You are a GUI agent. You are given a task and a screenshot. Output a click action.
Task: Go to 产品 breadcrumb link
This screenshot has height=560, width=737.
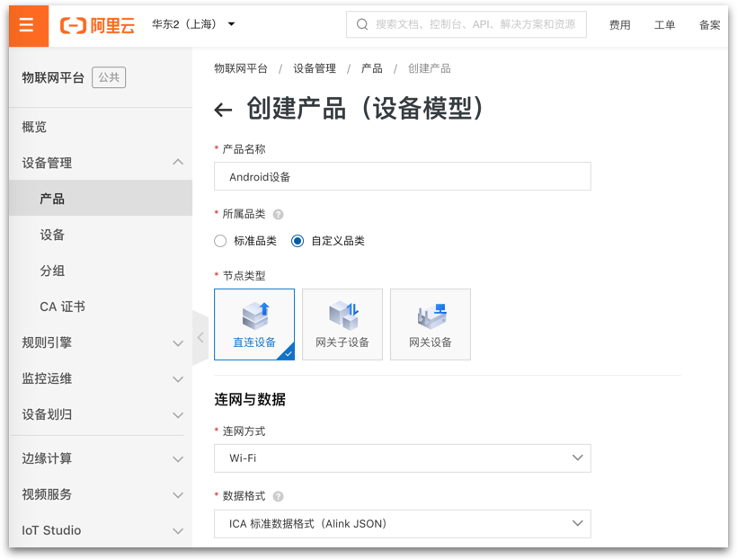tap(372, 68)
